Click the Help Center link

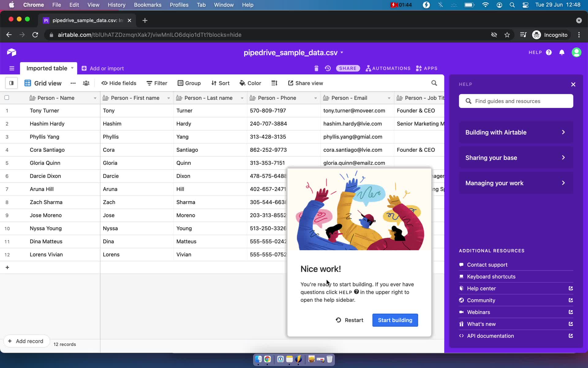481,288
